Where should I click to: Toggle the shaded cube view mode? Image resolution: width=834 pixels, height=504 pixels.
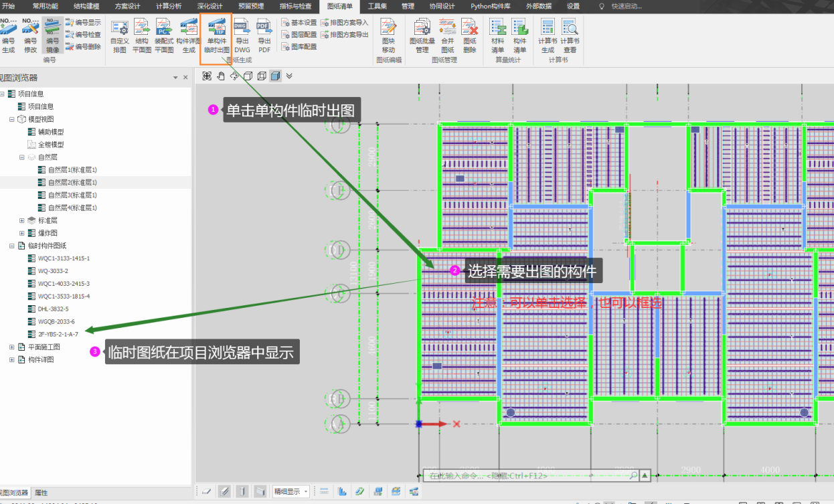pos(275,76)
